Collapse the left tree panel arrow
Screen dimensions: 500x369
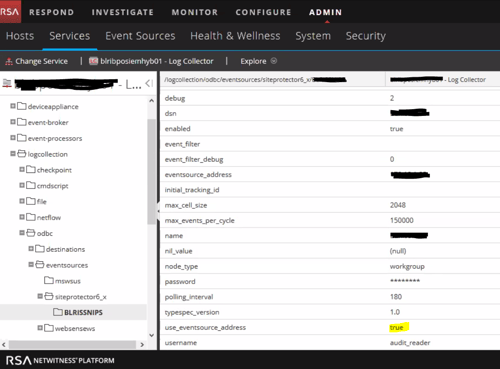click(149, 83)
